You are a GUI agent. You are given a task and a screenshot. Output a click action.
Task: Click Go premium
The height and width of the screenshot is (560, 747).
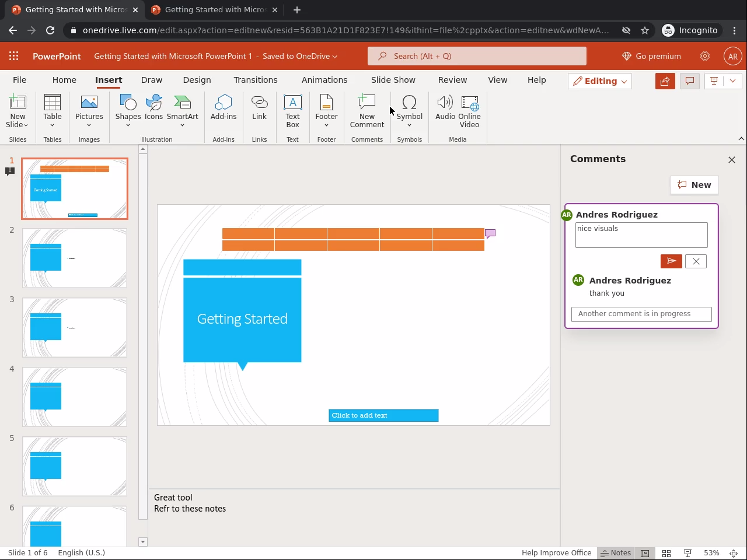click(651, 56)
